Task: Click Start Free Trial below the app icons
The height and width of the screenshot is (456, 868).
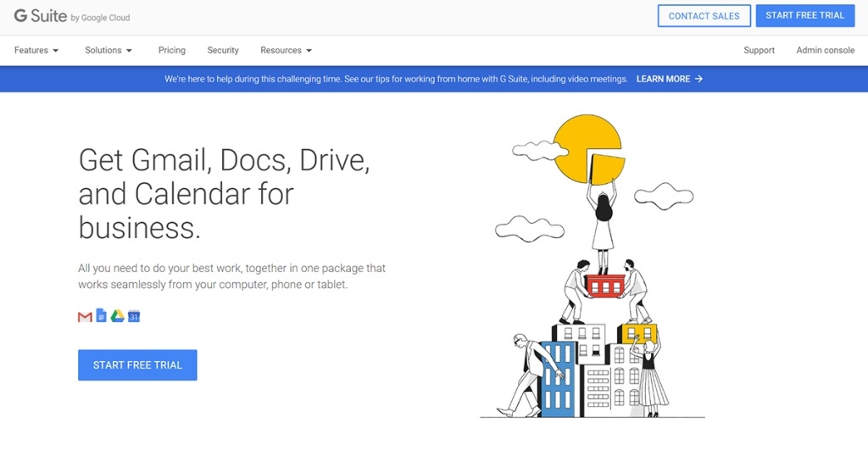Action: [x=137, y=365]
